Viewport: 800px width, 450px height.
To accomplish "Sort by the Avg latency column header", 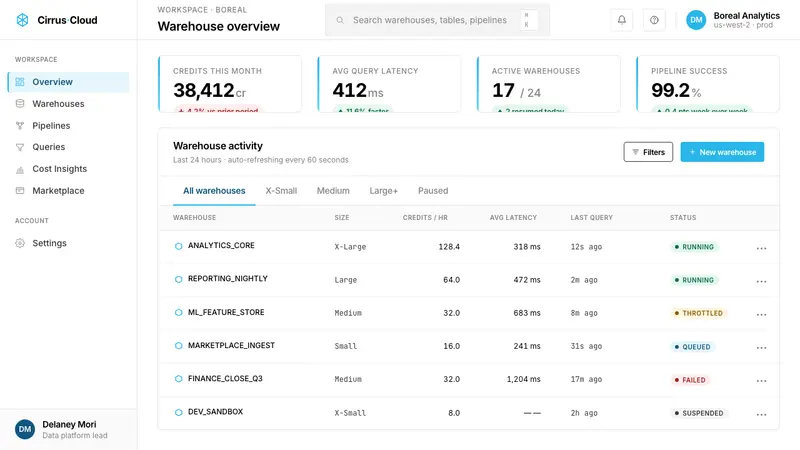I will 513,218.
